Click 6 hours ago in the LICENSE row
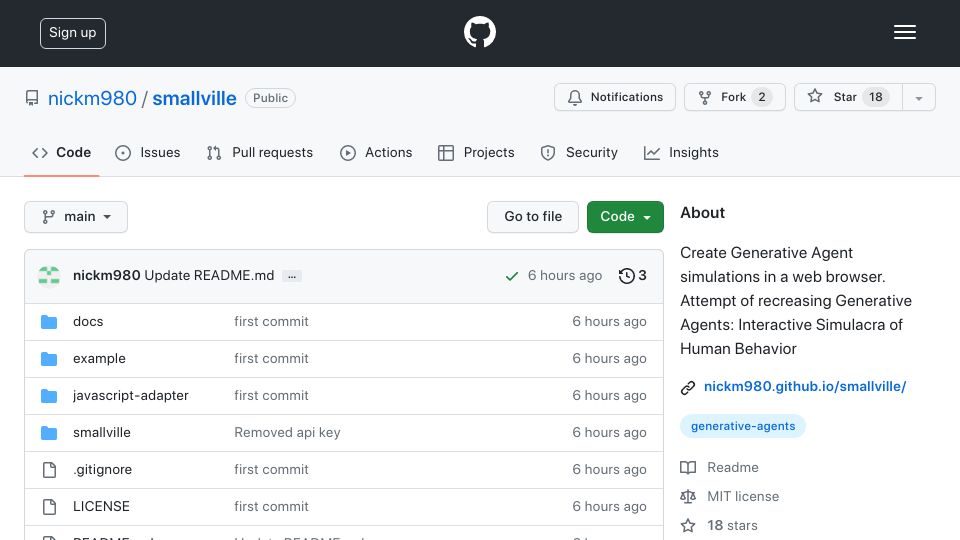The height and width of the screenshot is (540, 960). 609,506
